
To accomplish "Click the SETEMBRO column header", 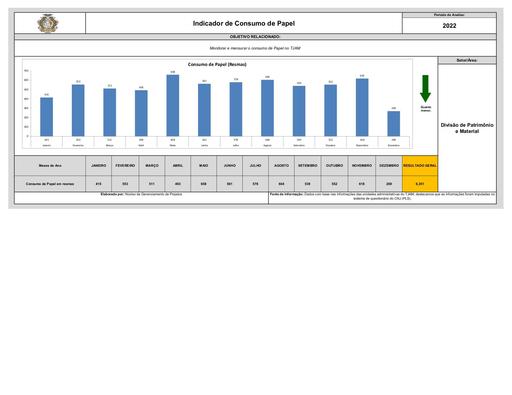I will pos(308,166).
